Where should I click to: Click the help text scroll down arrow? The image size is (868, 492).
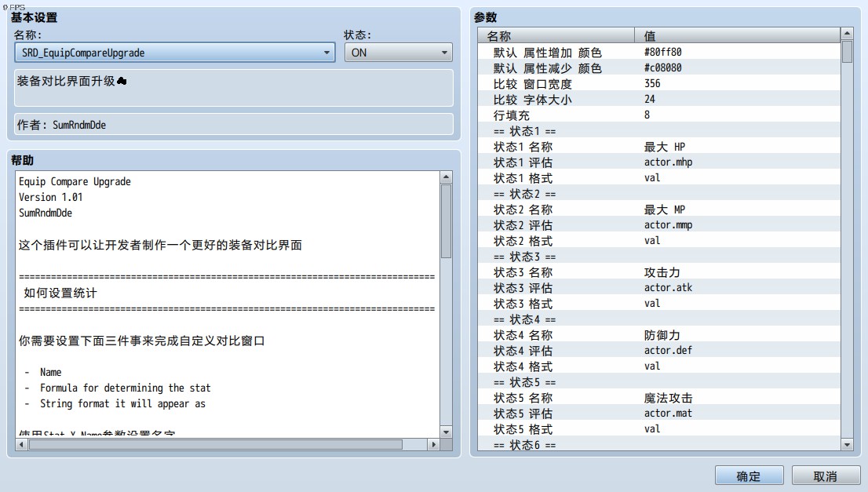pos(446,432)
